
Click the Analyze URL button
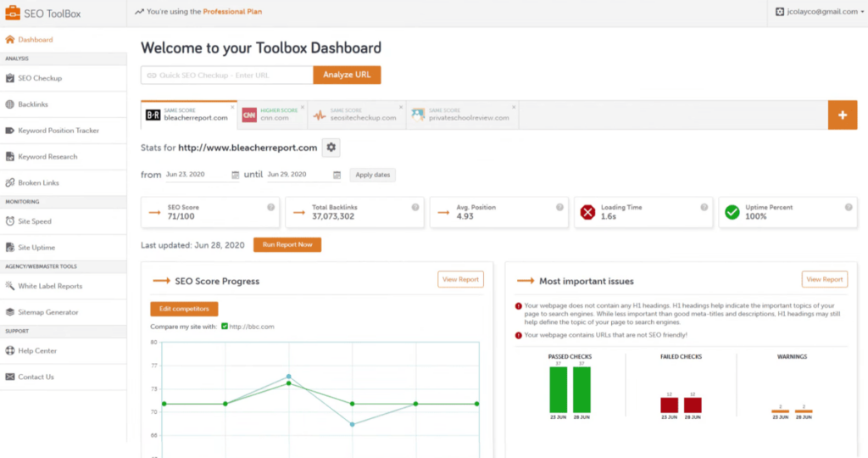(x=347, y=75)
